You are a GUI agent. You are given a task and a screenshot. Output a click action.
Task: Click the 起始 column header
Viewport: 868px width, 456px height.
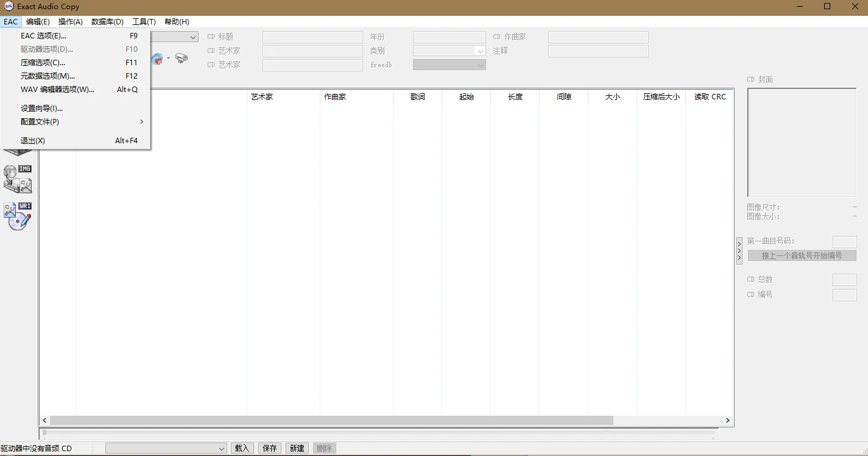click(x=467, y=97)
